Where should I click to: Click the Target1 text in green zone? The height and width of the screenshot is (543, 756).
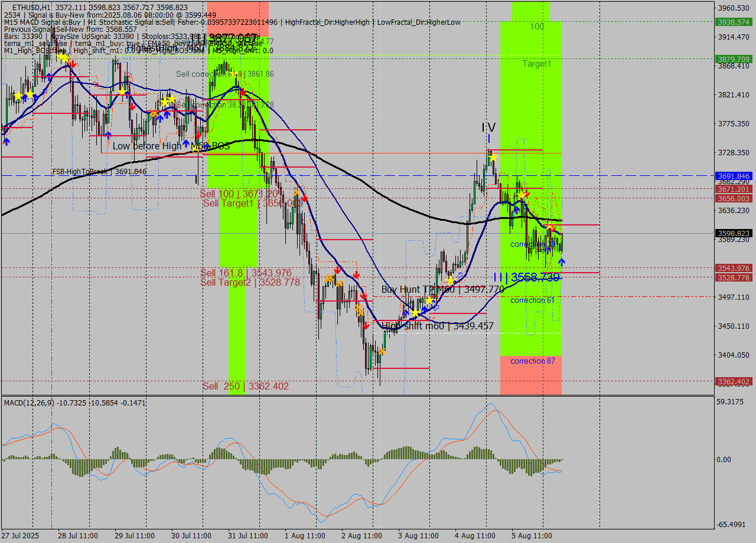click(536, 63)
